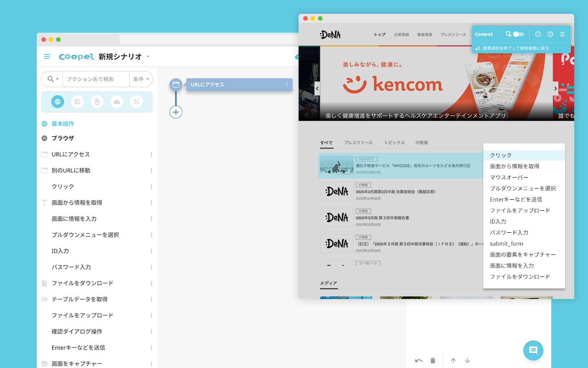Open the Coopel hamburger menu beside the logo
588x368 pixels.
(x=47, y=57)
